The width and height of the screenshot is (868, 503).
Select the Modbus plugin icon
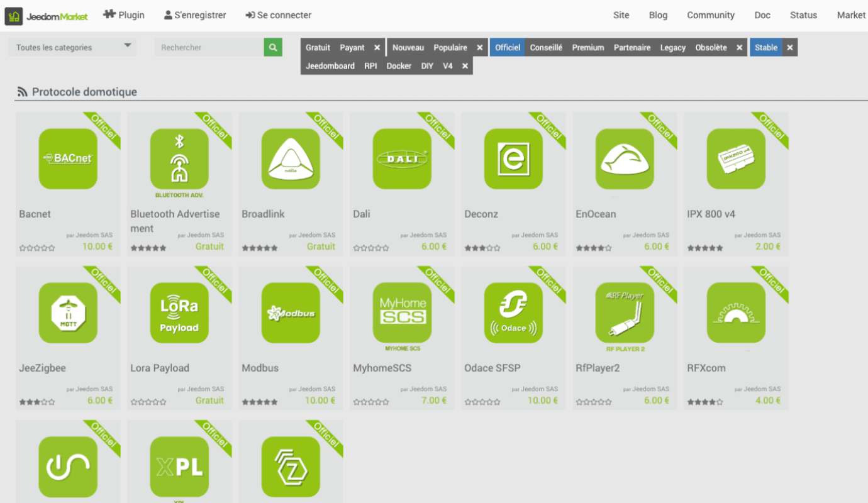click(x=291, y=312)
